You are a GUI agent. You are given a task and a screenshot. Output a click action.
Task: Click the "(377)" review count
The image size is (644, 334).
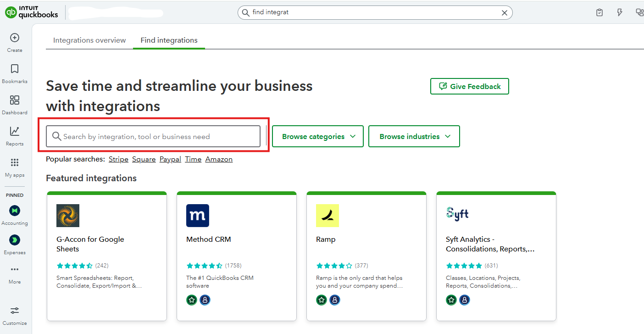(x=361, y=266)
